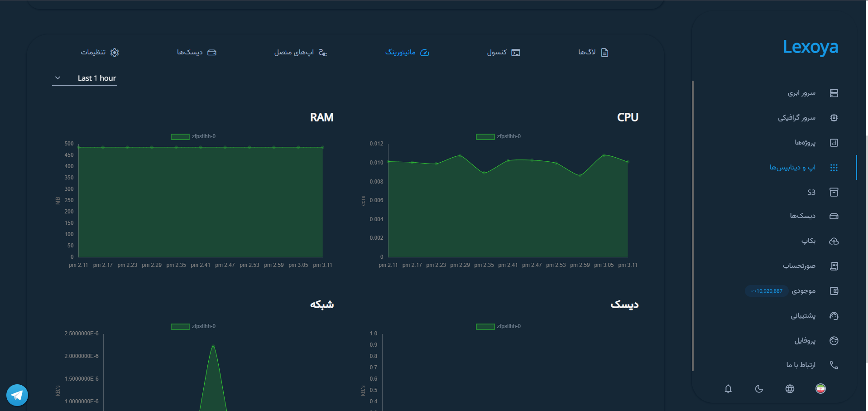Open پروژه‌ها in sidebar

tap(805, 143)
